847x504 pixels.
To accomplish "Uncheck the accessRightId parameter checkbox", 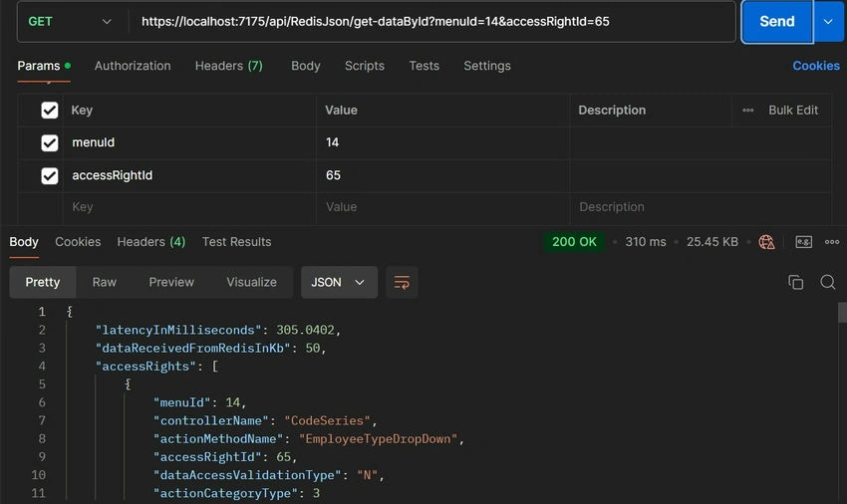I will coord(50,175).
